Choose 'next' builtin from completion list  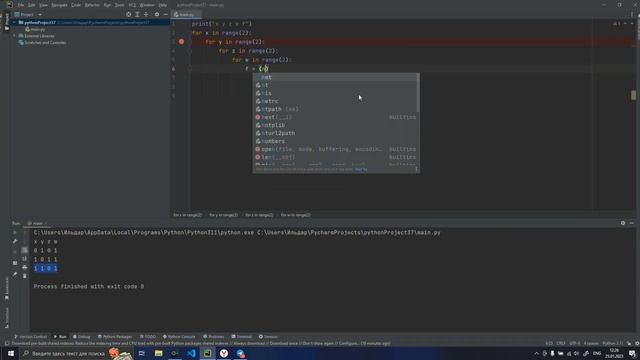tap(336, 117)
